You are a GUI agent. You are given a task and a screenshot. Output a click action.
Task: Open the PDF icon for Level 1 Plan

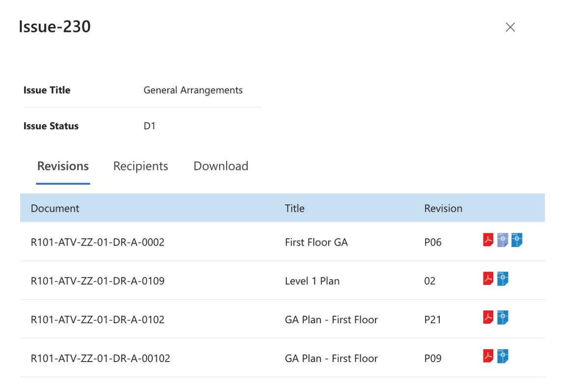pos(488,279)
